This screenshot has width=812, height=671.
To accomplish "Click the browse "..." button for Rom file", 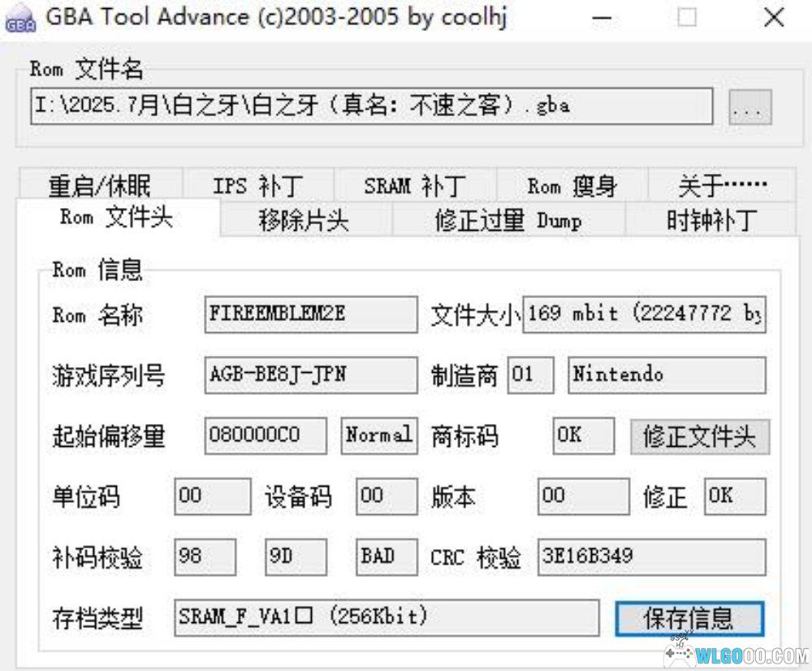I will pyautogui.click(x=749, y=108).
